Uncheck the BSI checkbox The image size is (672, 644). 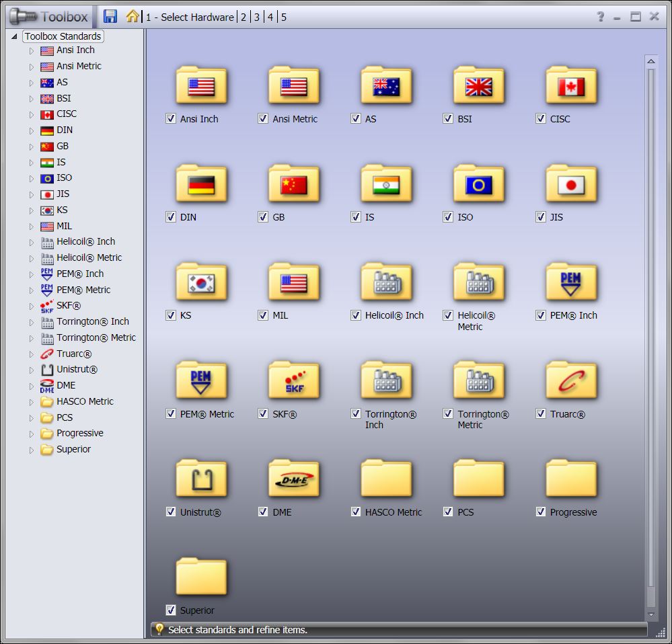pyautogui.click(x=448, y=118)
